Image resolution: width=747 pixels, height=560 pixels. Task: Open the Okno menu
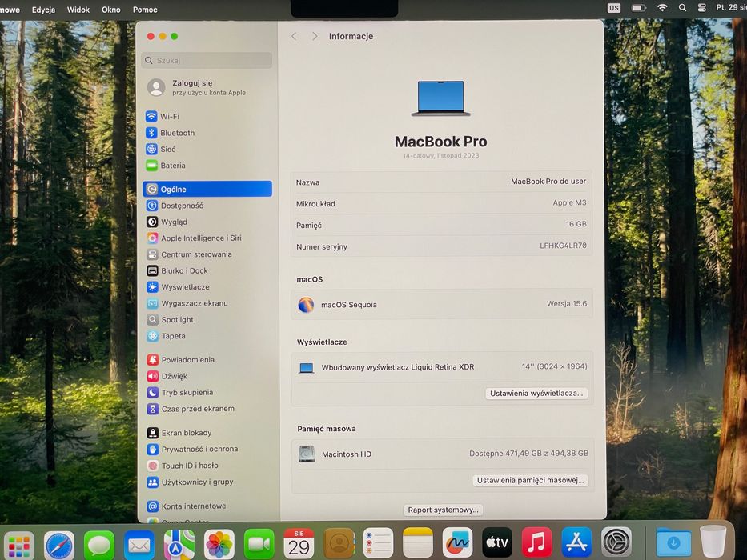point(111,10)
